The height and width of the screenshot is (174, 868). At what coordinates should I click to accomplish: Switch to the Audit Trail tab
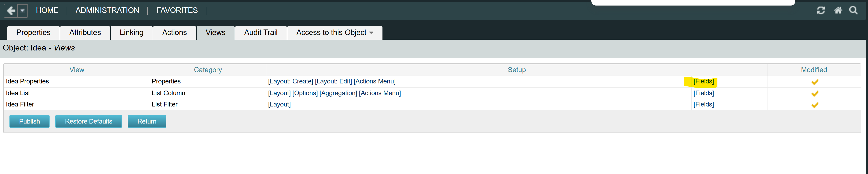261,33
